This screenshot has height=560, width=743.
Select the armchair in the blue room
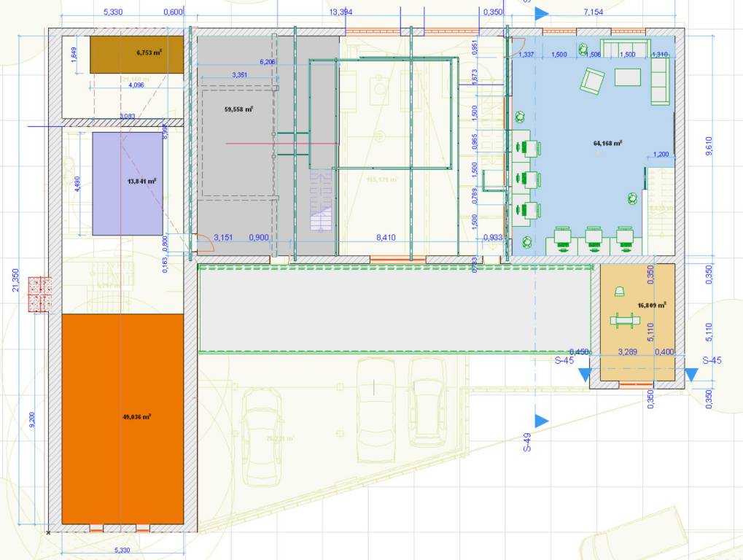(x=592, y=80)
